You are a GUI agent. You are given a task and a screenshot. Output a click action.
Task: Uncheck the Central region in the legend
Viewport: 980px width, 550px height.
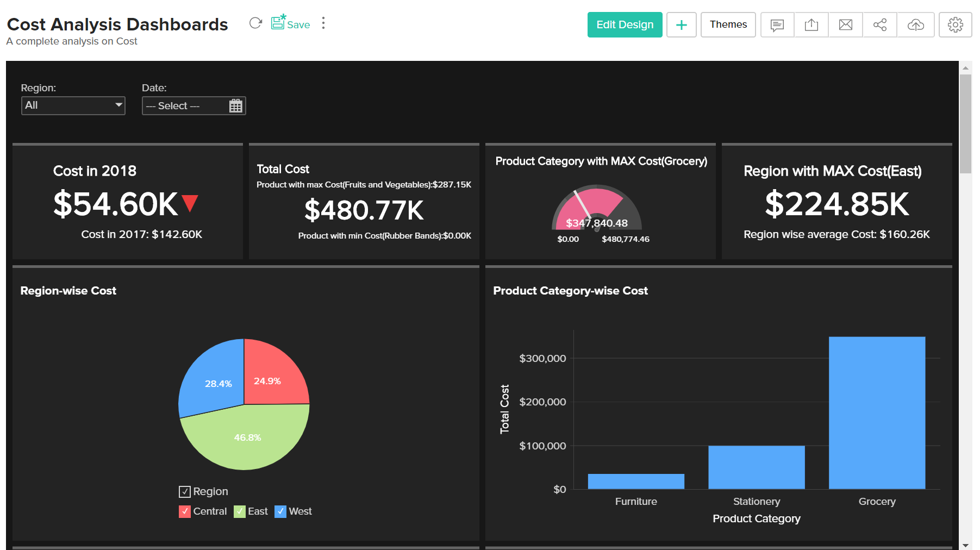pyautogui.click(x=184, y=511)
